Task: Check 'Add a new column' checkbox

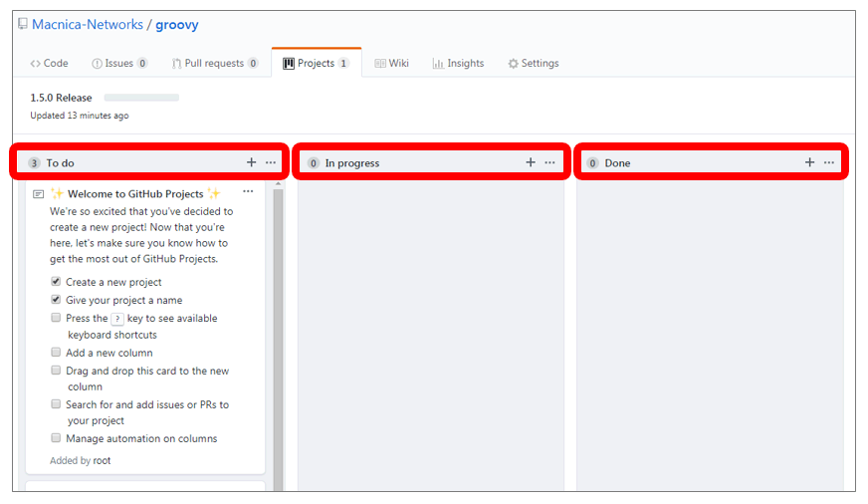Action: click(56, 352)
